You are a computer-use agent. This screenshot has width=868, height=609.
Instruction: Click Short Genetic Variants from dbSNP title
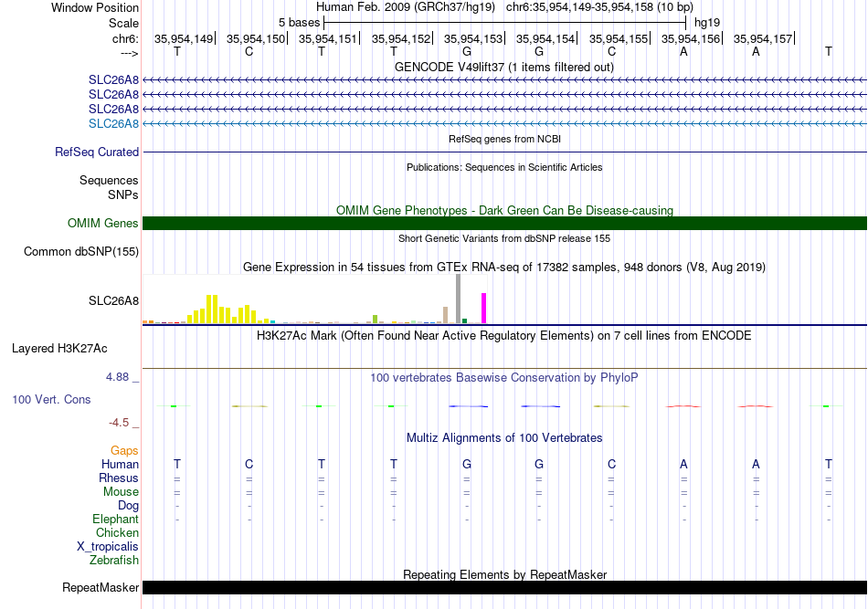pyautogui.click(x=504, y=238)
